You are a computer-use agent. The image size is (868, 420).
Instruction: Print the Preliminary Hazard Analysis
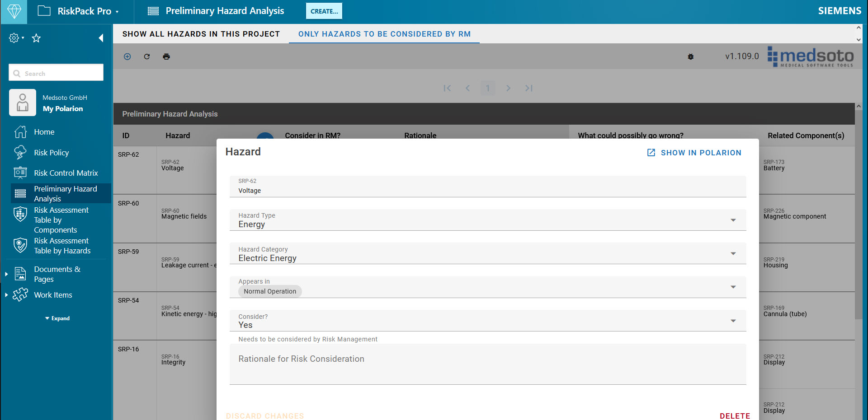(x=166, y=56)
